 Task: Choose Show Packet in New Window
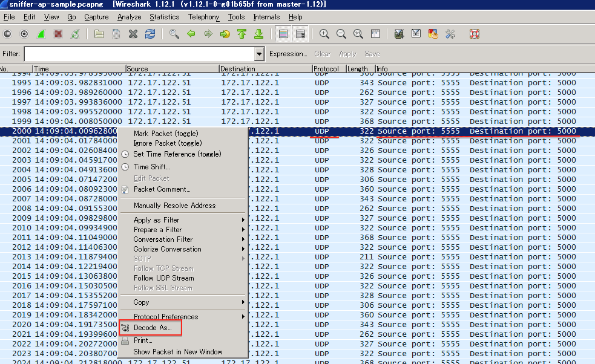pyautogui.click(x=177, y=352)
